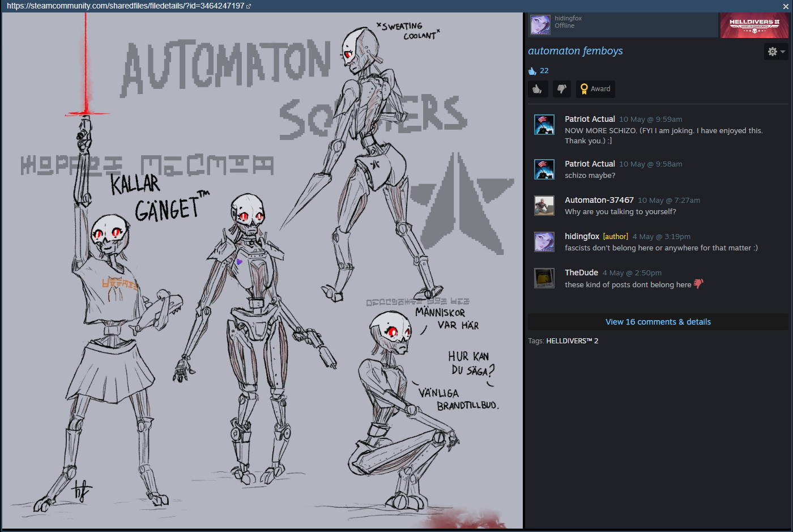Click hidingfox avatar in author comment

544,242
